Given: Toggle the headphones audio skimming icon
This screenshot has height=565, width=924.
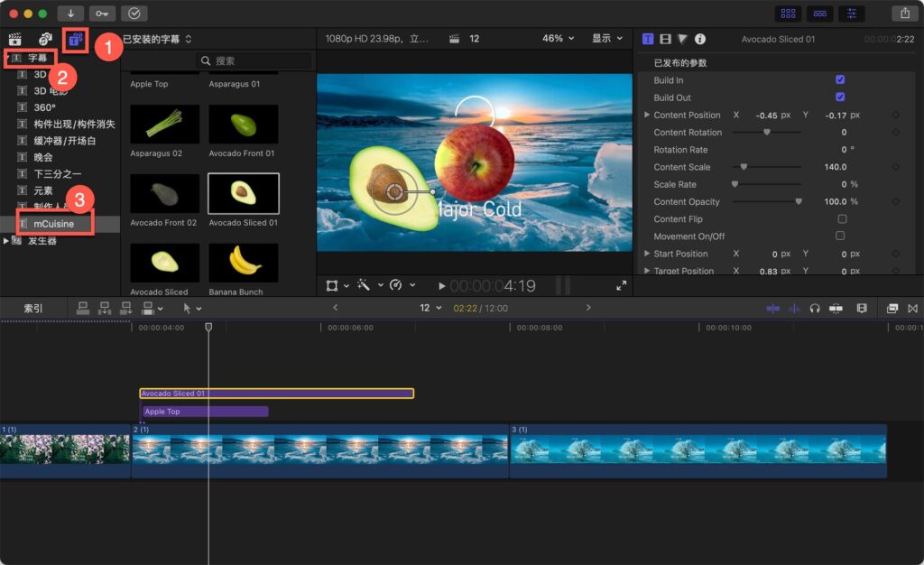Looking at the screenshot, I should click(815, 309).
